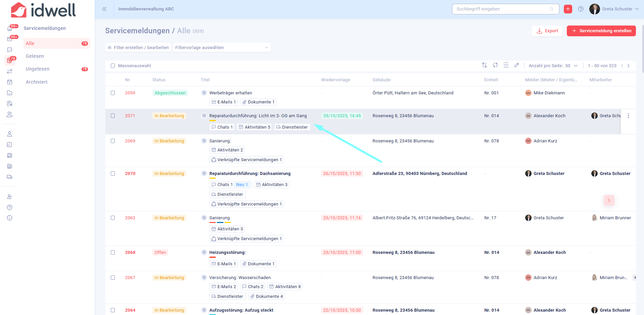Open the calendar icon in the left sidebar
644x315 pixels.
[10, 82]
